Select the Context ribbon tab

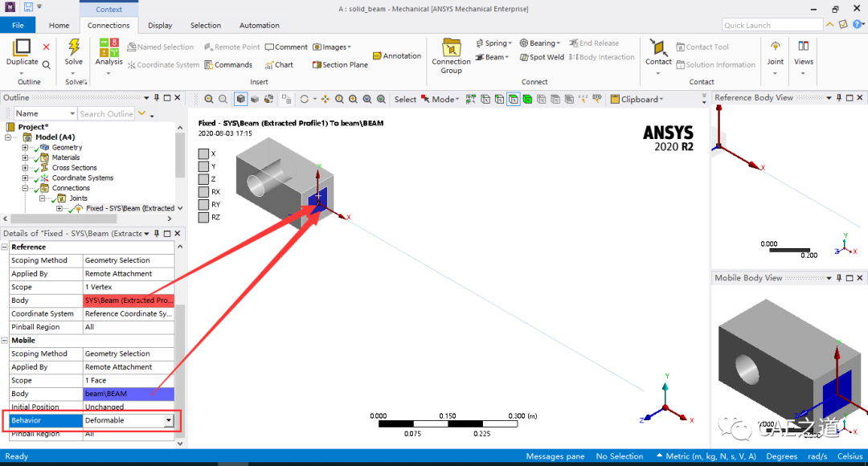click(x=108, y=10)
